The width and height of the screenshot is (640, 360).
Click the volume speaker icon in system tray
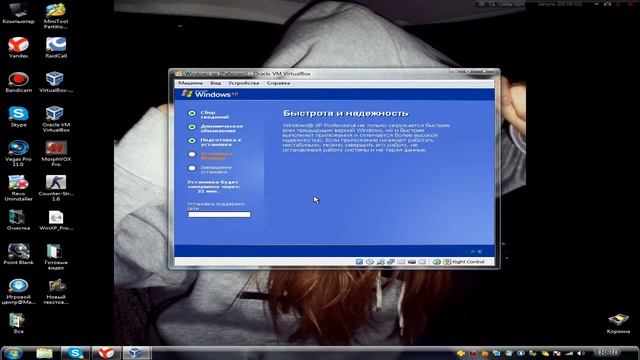coord(581,353)
